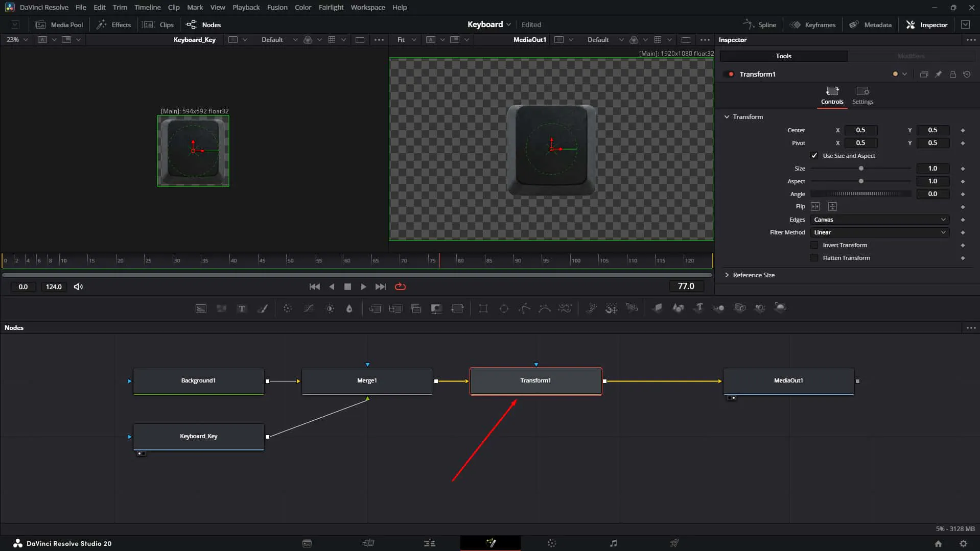
Task: Open left viewer zoom percent dropdown
Action: pyautogui.click(x=17, y=40)
